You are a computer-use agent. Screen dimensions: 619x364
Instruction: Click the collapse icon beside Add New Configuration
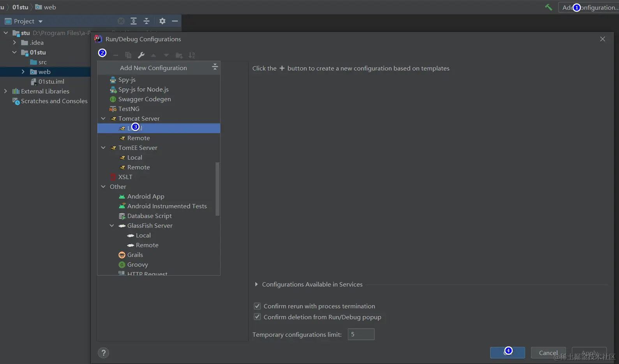coord(215,67)
